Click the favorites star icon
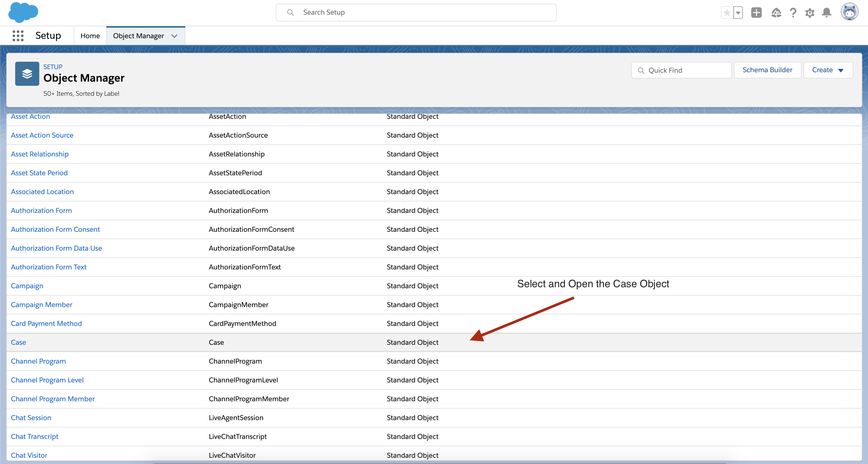868x464 pixels. 727,13
